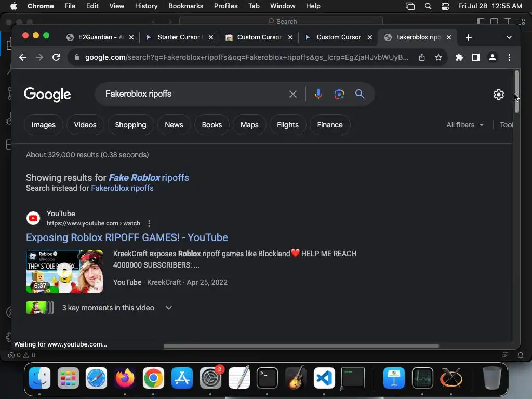View site info via the padlock icon
This screenshot has width=532, height=399.
(x=77, y=57)
